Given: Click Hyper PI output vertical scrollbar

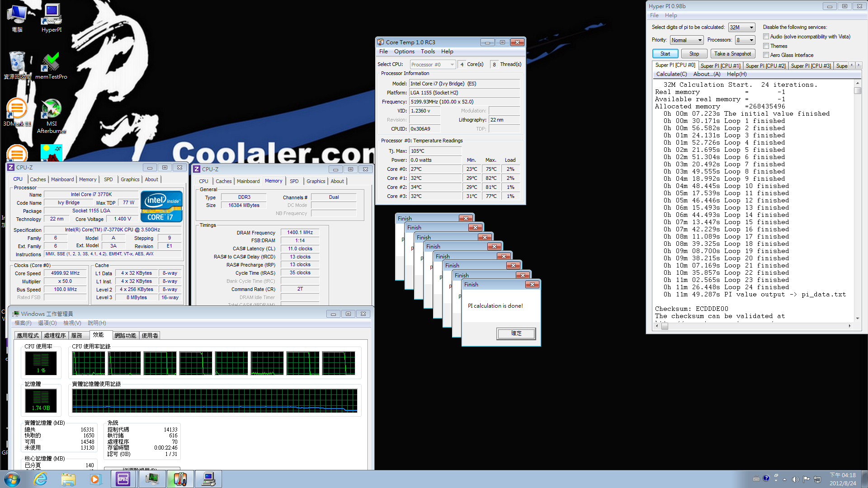Looking at the screenshot, I should [x=857, y=201].
